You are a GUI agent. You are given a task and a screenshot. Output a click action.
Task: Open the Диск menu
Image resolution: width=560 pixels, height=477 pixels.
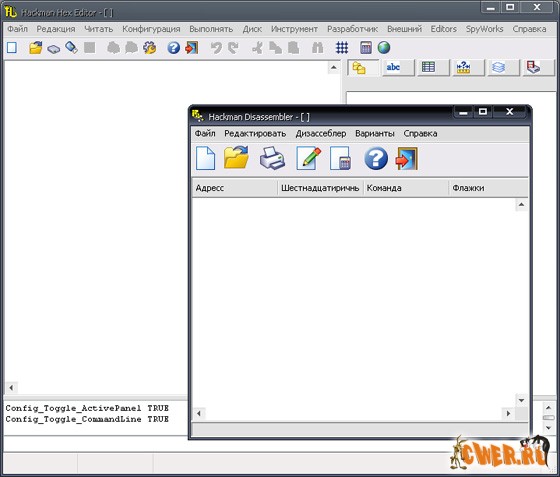(252, 29)
